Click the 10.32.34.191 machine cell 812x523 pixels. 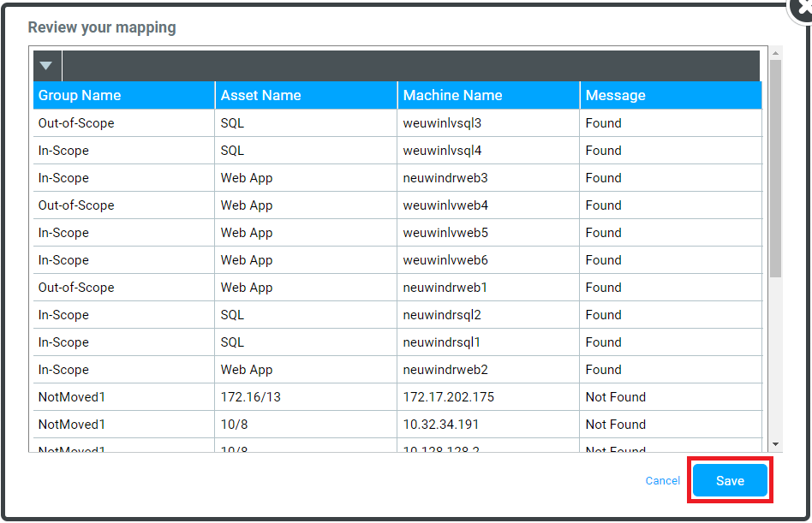pos(442,425)
